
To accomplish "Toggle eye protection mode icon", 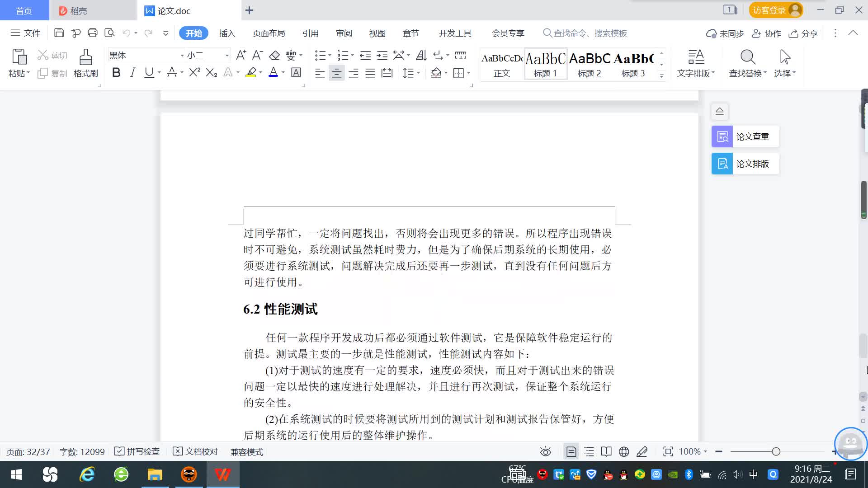I will tap(545, 451).
